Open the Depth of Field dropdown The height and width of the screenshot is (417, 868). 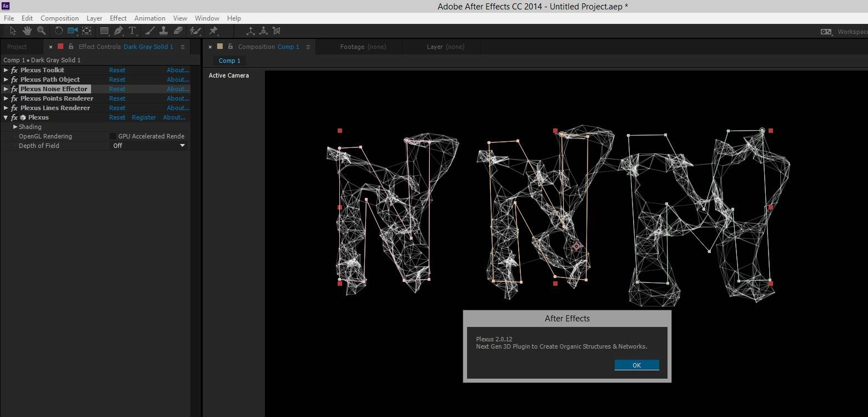coord(149,146)
